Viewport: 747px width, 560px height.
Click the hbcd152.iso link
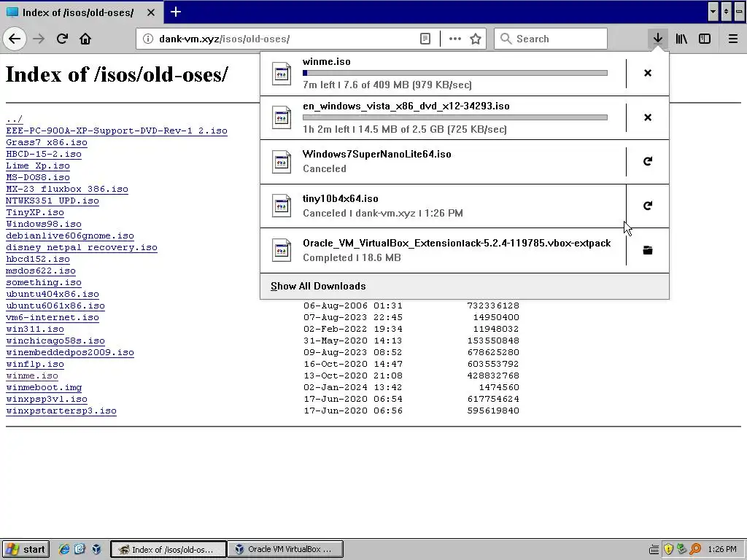[x=38, y=259]
